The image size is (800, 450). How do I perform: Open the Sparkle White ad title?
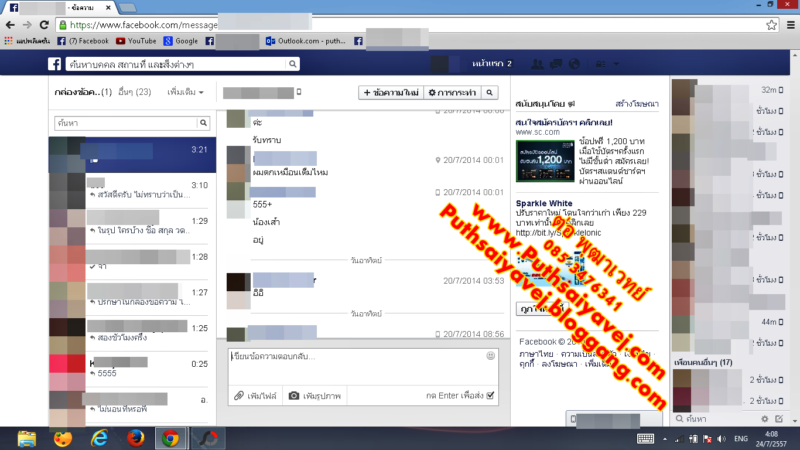click(544, 203)
